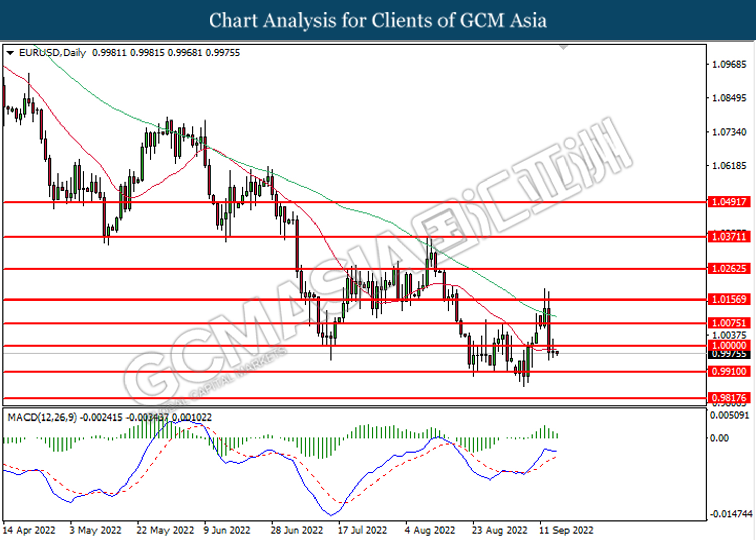Image resolution: width=756 pixels, height=540 pixels.
Task: Select the 0.98176 support level label
Action: (729, 398)
